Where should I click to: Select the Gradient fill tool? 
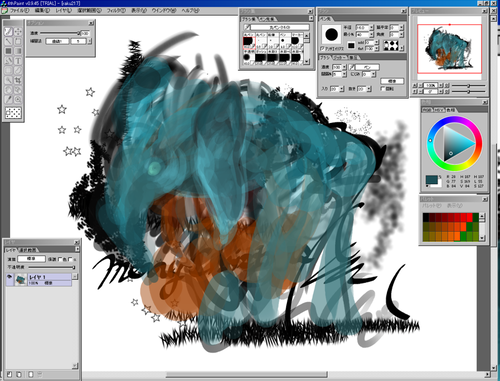pyautogui.click(x=18, y=51)
